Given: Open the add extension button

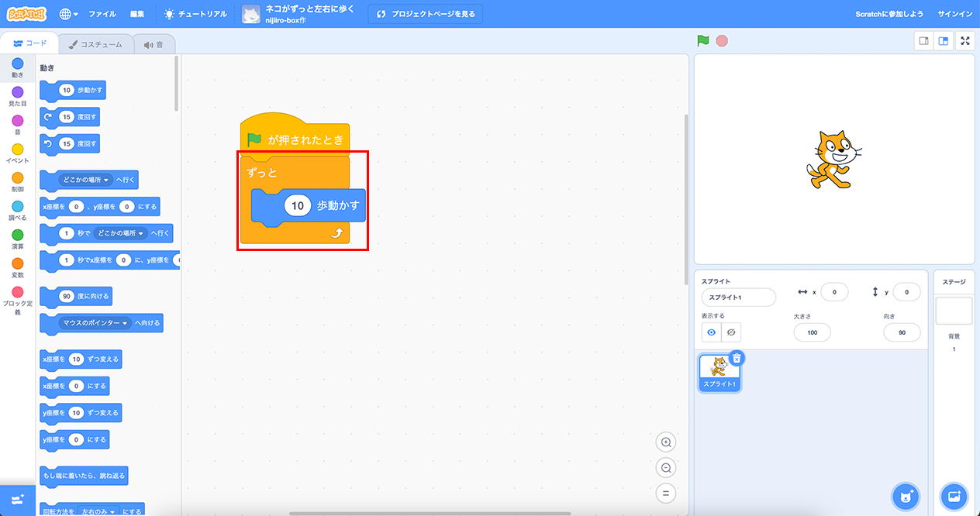Looking at the screenshot, I should pos(17,500).
